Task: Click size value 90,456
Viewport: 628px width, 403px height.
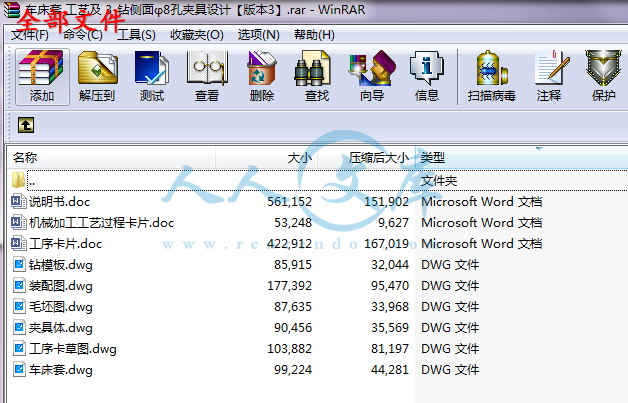Action: [x=293, y=328]
